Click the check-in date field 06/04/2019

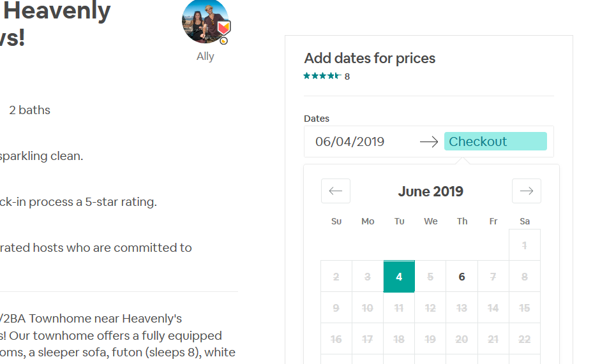[350, 142]
